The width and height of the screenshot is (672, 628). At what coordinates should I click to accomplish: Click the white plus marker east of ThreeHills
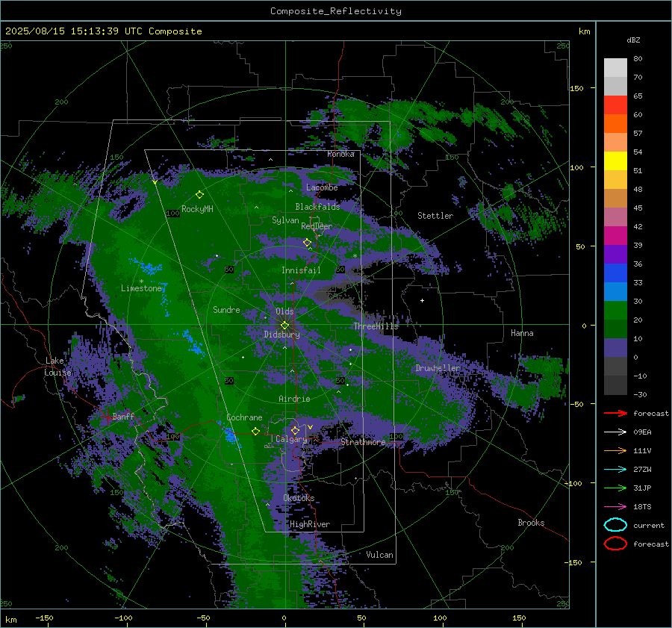pos(422,300)
